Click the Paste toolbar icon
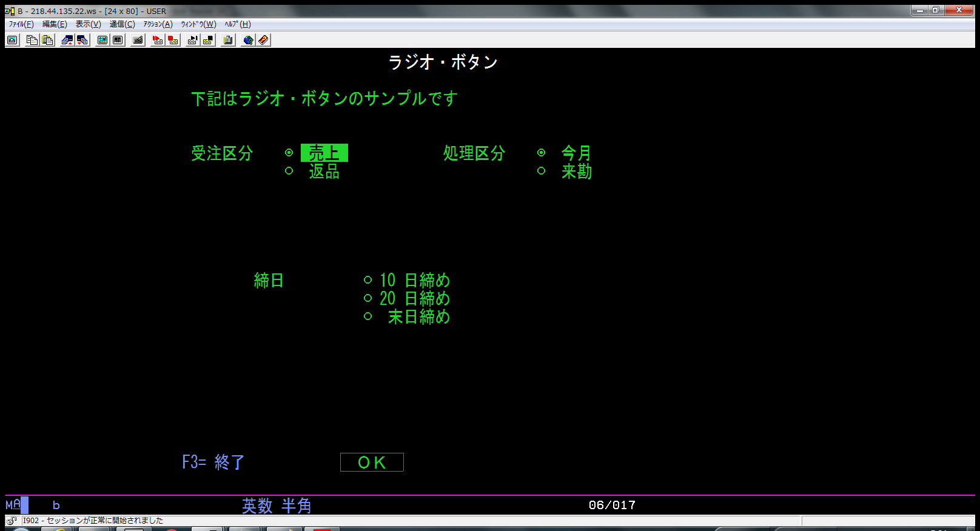980x531 pixels. (47, 40)
